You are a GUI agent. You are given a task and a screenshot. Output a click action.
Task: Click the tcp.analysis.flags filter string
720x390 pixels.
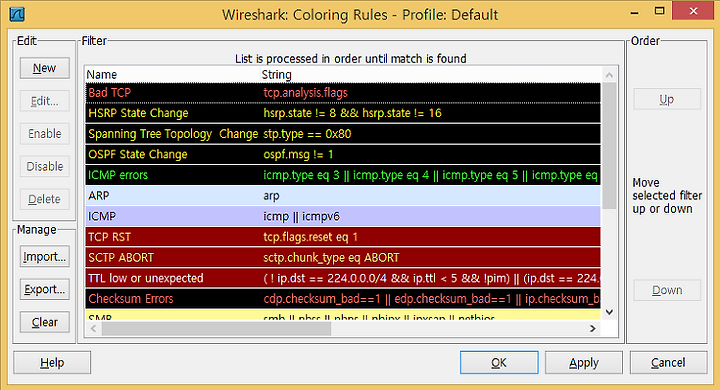click(305, 93)
